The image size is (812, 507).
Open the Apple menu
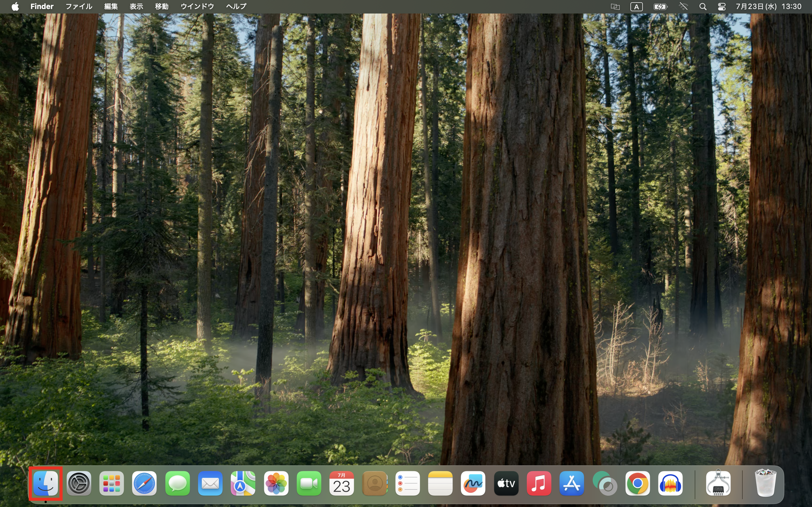tap(15, 6)
